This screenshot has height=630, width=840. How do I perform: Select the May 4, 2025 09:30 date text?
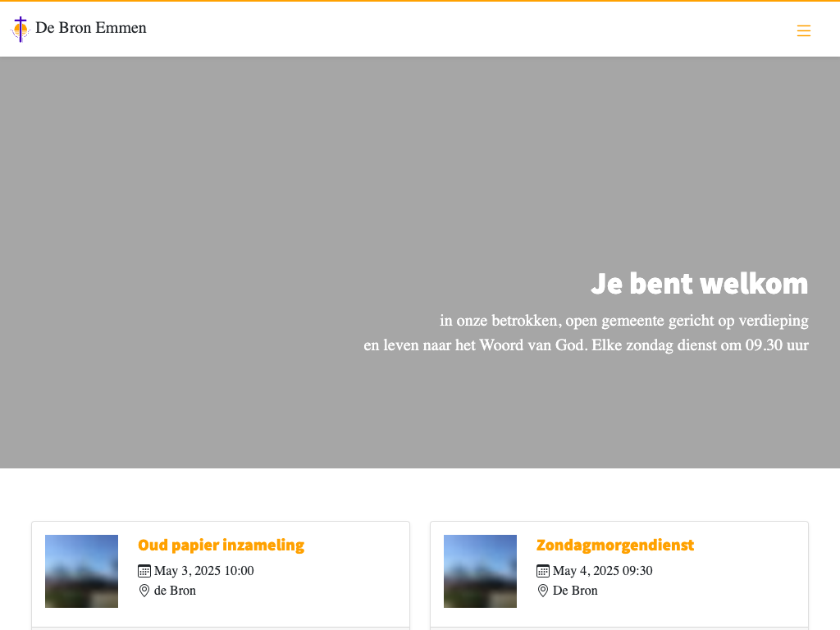[602, 571]
